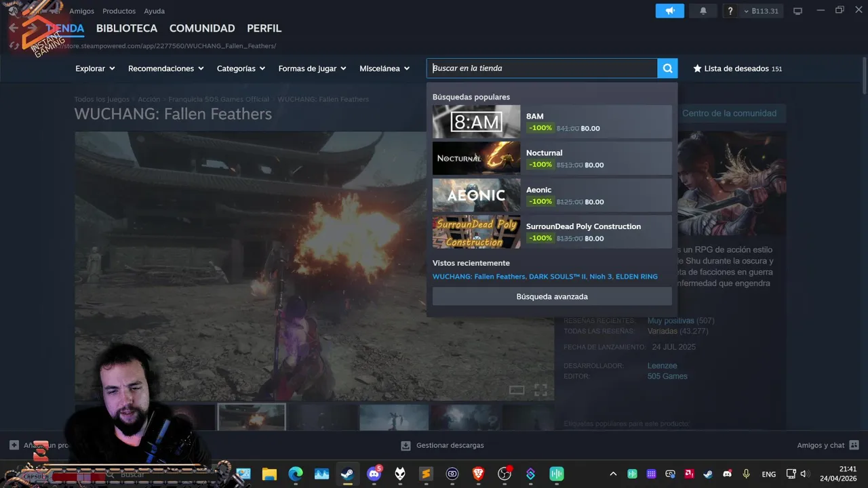Open Franquicia 505 Games Official breadcrumb
This screenshot has width=868, height=488.
[219, 100]
